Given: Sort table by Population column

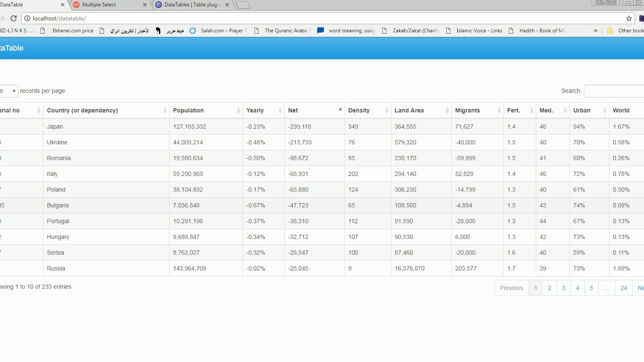Looking at the screenshot, I should [206, 111].
